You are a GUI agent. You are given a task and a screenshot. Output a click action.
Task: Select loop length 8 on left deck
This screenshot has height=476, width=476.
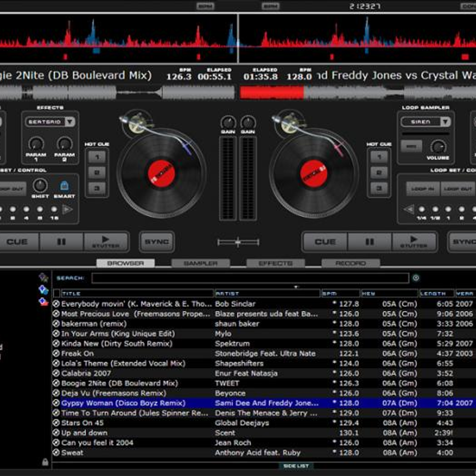pos(40,209)
